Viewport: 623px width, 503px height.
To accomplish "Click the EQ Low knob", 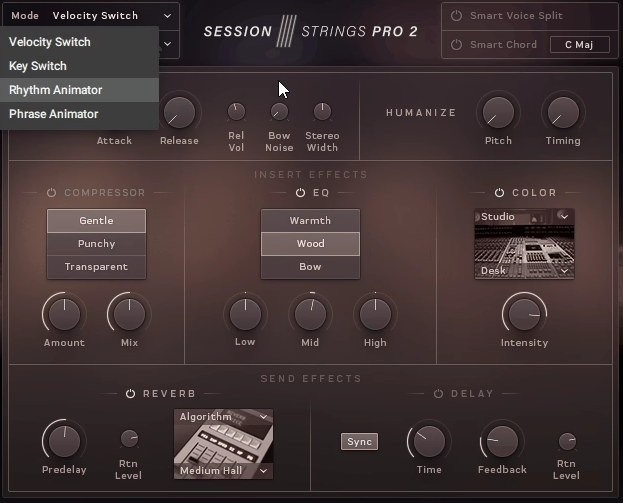I will pyautogui.click(x=245, y=314).
